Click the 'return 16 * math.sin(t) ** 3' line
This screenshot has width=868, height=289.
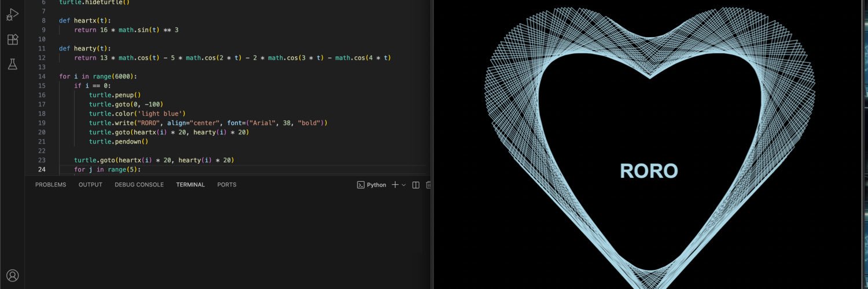(x=126, y=30)
